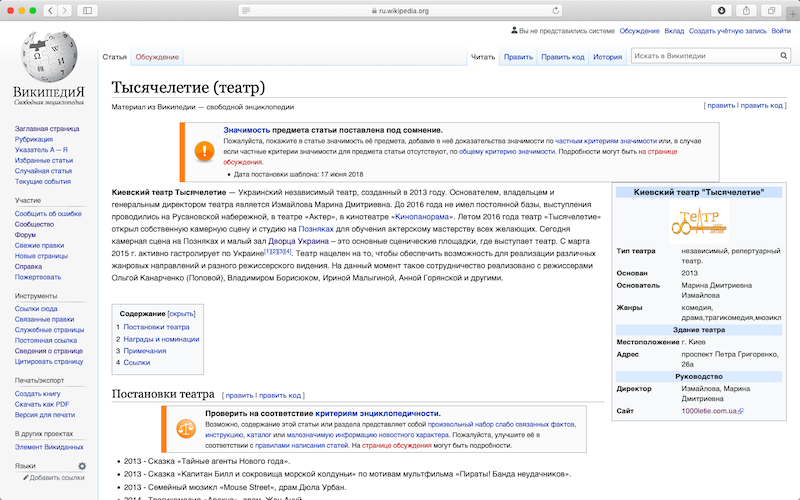Open 1000letie.com.ua website link
800x500 pixels.
pos(709,411)
